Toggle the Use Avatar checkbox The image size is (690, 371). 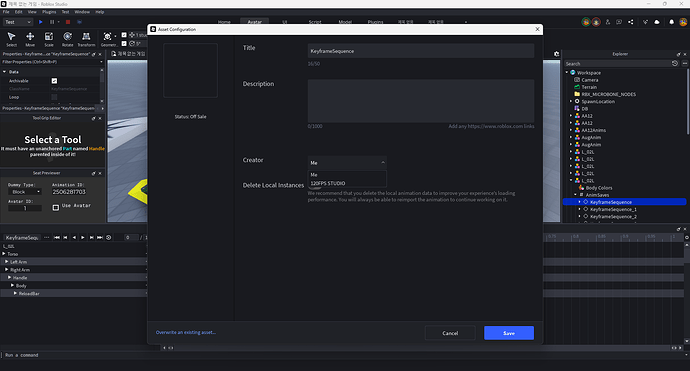tap(56, 207)
